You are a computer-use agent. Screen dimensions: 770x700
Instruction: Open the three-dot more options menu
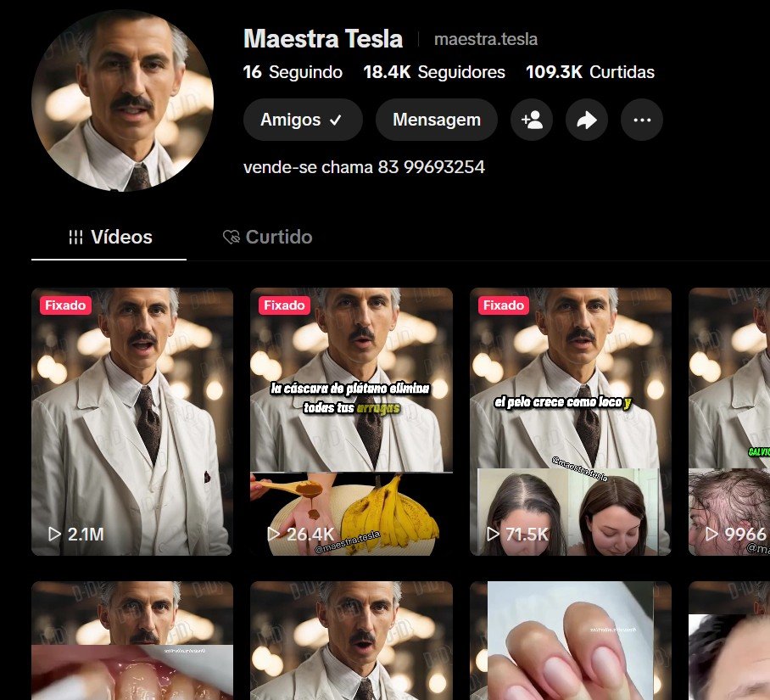pos(642,120)
